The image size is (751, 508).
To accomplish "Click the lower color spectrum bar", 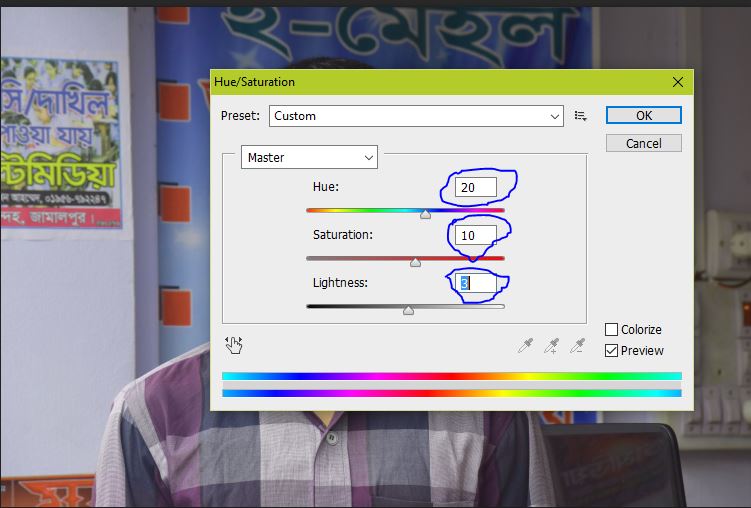I will (x=452, y=393).
